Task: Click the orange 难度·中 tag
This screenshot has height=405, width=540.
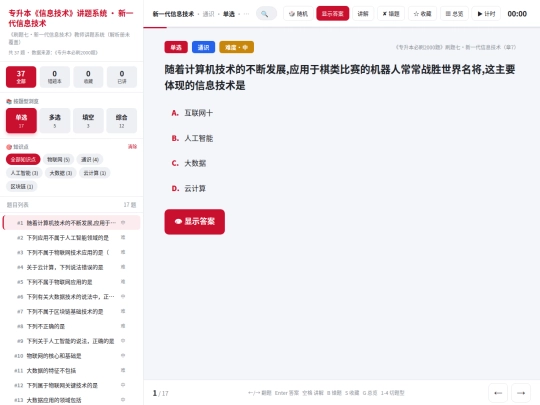Action: click(x=236, y=47)
